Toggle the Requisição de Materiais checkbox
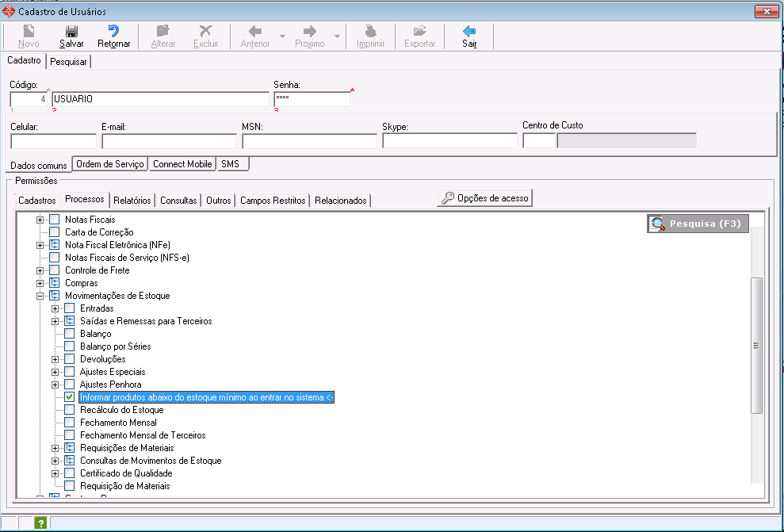784x532 pixels. coord(70,486)
